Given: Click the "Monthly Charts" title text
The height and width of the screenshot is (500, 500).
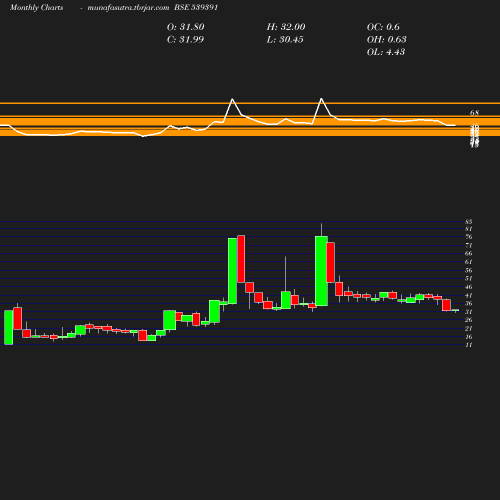Looking at the screenshot, I should click(36, 8).
